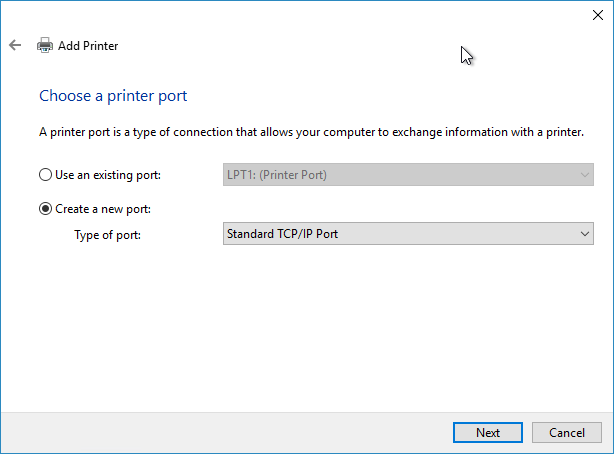
Task: Open the Type of port combo box
Action: click(x=407, y=234)
